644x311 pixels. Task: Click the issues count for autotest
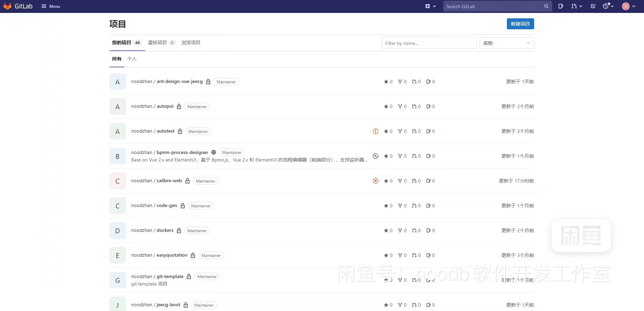pyautogui.click(x=431, y=131)
